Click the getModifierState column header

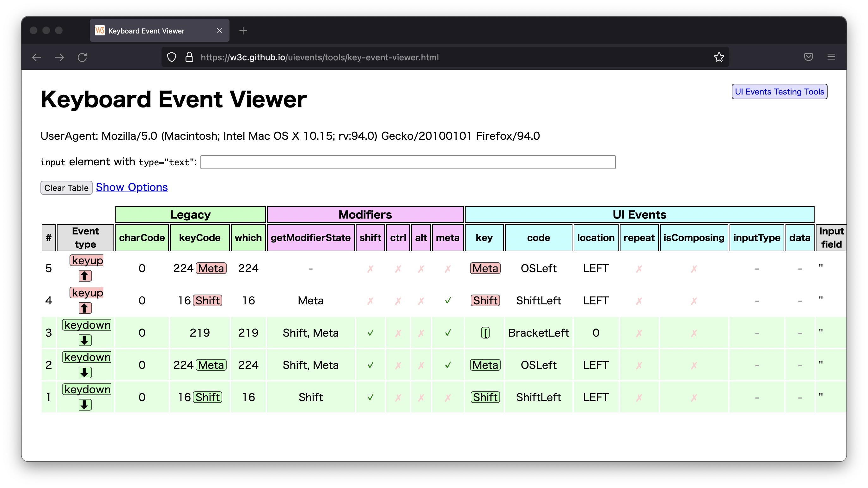[310, 238]
